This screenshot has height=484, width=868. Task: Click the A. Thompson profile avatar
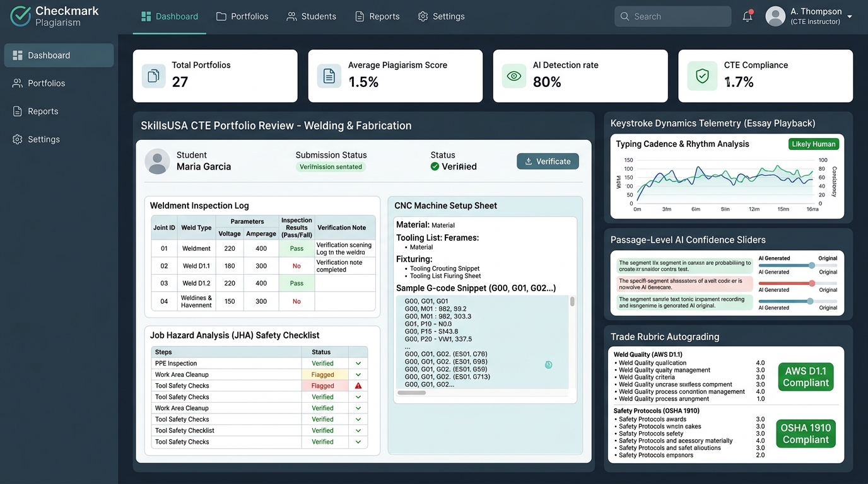coord(775,16)
